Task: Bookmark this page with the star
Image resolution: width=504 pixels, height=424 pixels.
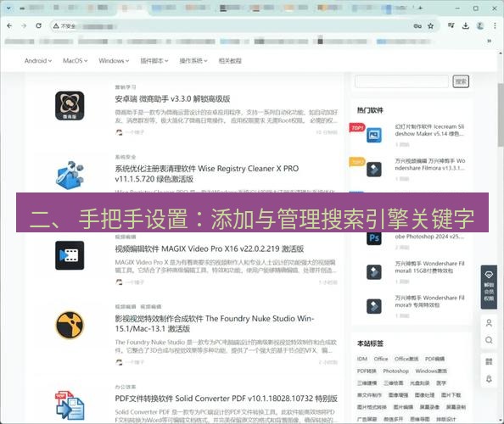Action: point(431,26)
